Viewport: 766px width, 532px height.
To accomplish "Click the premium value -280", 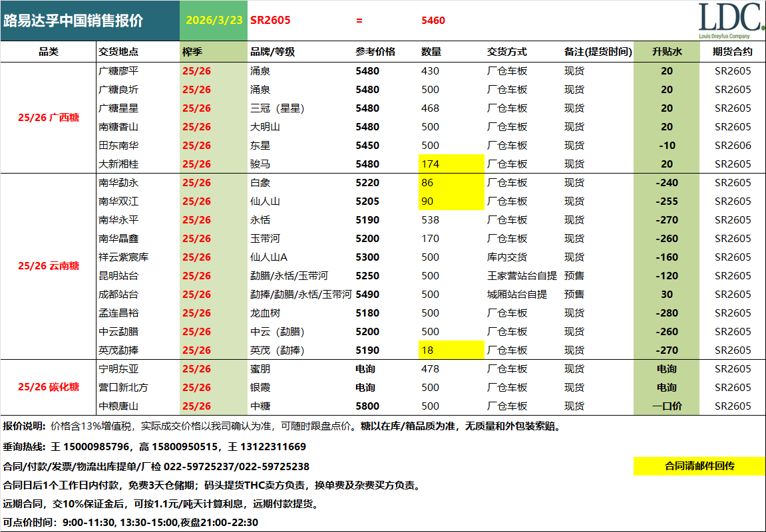I will tap(667, 313).
